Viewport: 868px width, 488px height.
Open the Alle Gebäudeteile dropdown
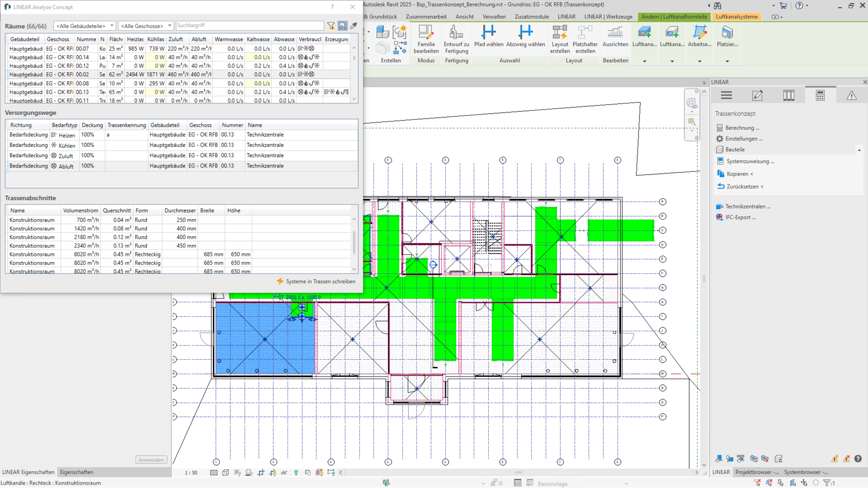click(x=84, y=26)
